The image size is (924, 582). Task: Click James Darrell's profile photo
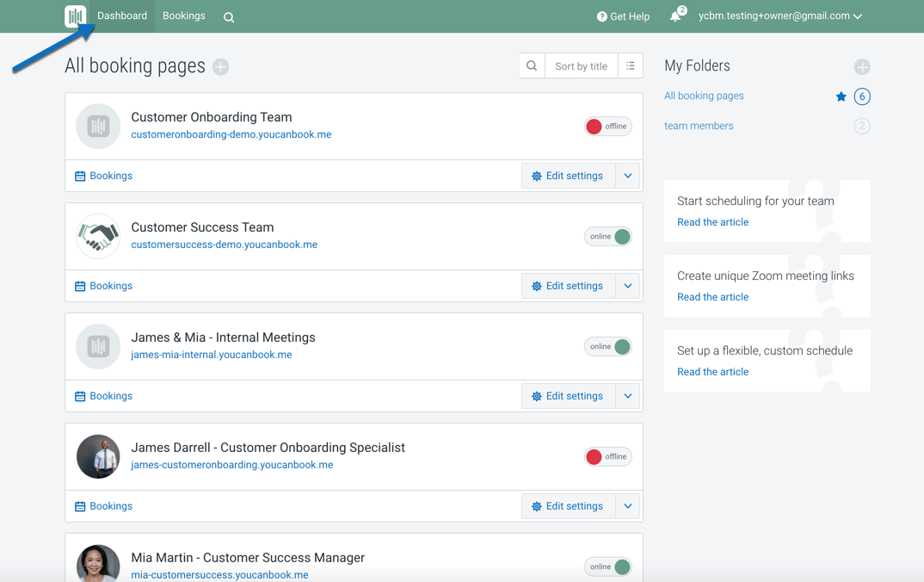tap(98, 456)
